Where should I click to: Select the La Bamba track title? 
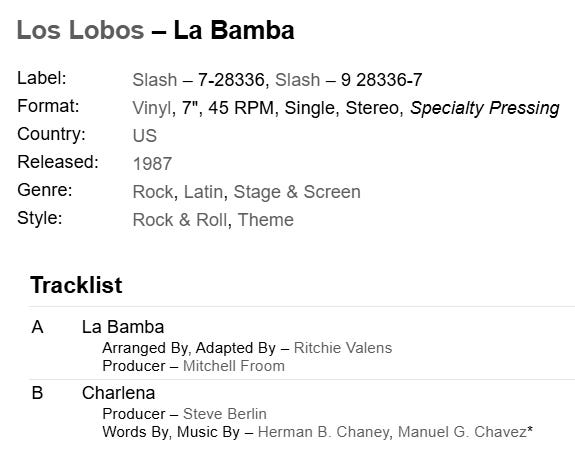pos(123,327)
